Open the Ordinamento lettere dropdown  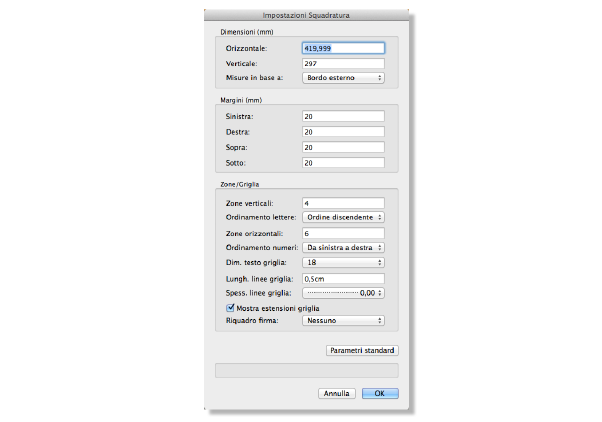click(343, 217)
